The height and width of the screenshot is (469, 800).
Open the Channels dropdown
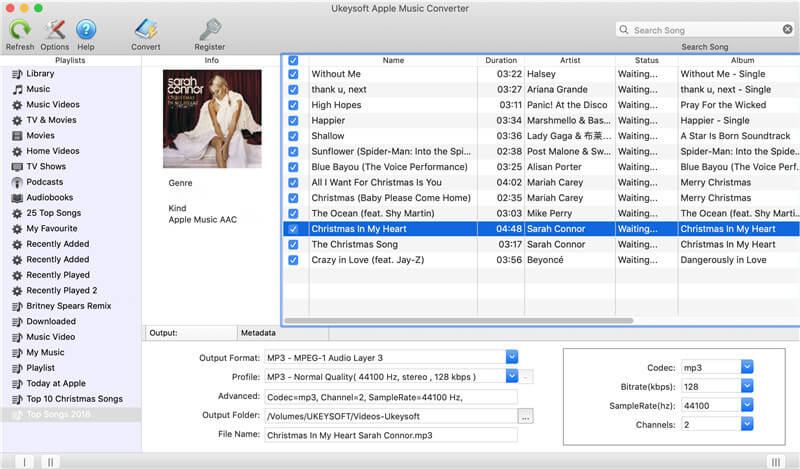(747, 424)
